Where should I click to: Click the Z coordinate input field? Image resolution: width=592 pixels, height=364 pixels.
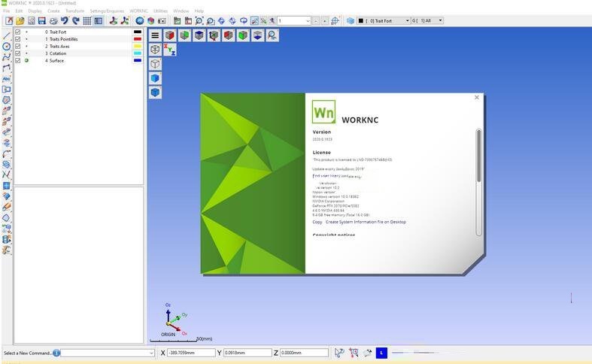304,353
